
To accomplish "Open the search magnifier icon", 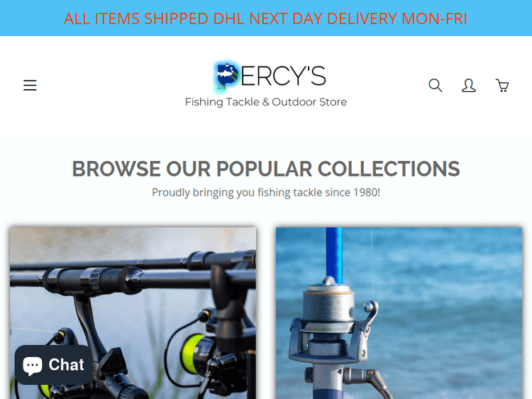I will point(436,85).
